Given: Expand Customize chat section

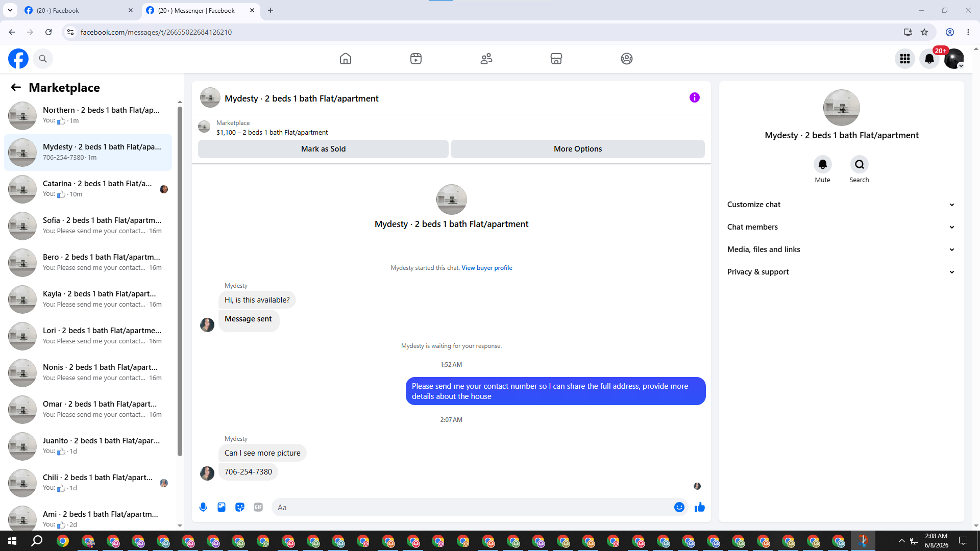Looking at the screenshot, I should pyautogui.click(x=841, y=205).
